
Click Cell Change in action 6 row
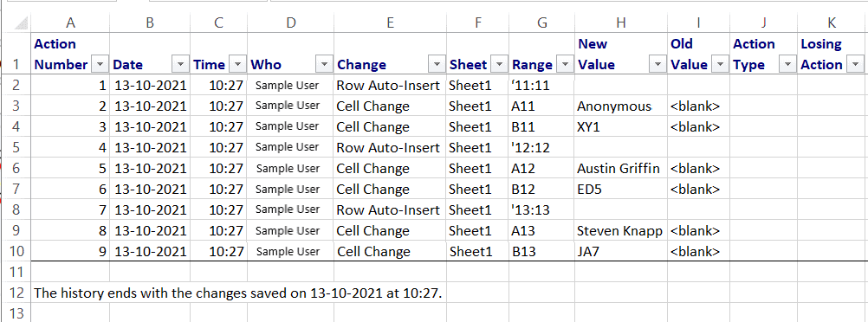pyautogui.click(x=391, y=190)
